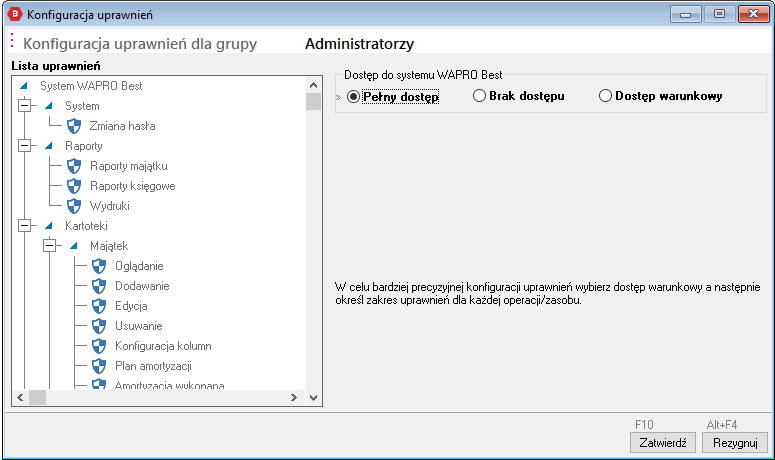775x460 pixels.
Task: Click the Zatwierdź button
Action: pyautogui.click(x=663, y=443)
